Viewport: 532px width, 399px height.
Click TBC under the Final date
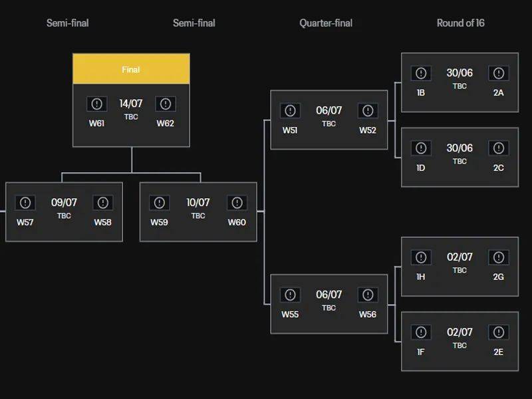tap(131, 117)
